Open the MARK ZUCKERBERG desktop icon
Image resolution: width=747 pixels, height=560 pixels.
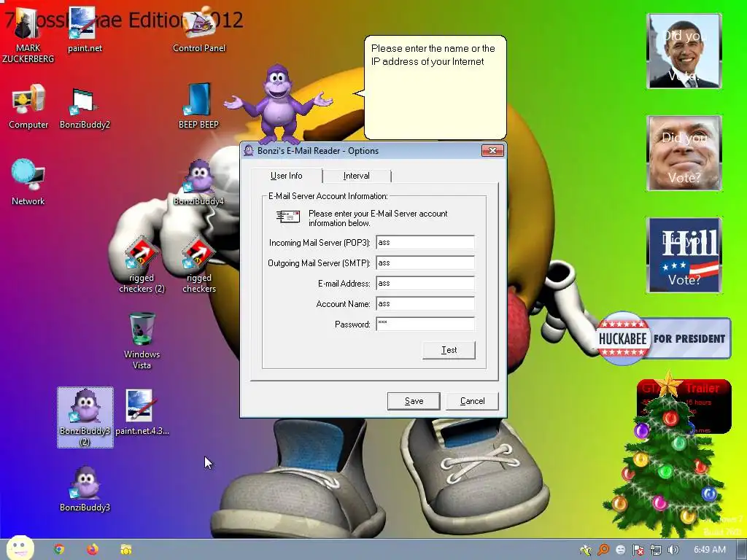coord(28,36)
